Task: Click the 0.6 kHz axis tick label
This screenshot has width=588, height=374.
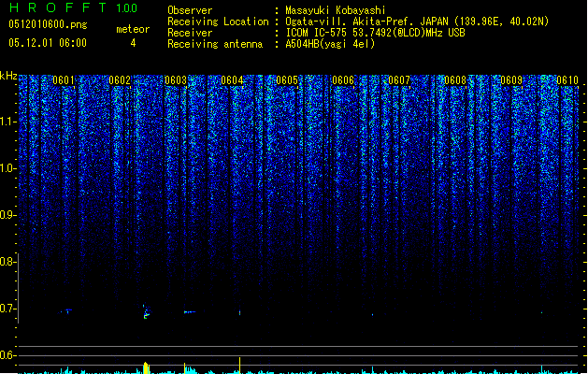Action: pos(7,355)
